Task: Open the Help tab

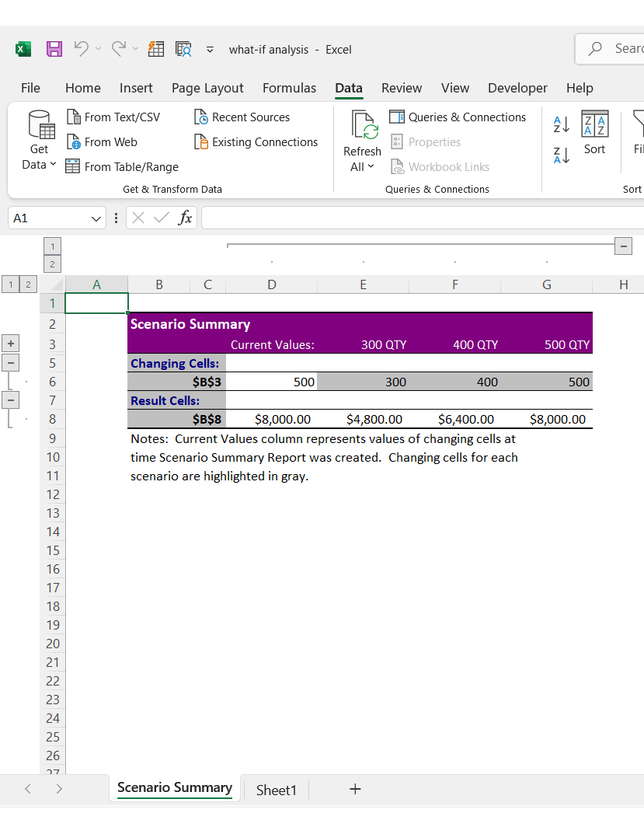Action: coord(580,88)
